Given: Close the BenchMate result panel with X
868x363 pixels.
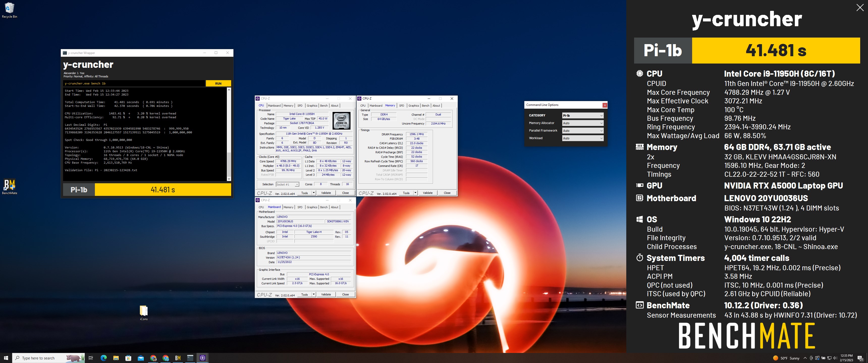Looking at the screenshot, I should pos(860,8).
